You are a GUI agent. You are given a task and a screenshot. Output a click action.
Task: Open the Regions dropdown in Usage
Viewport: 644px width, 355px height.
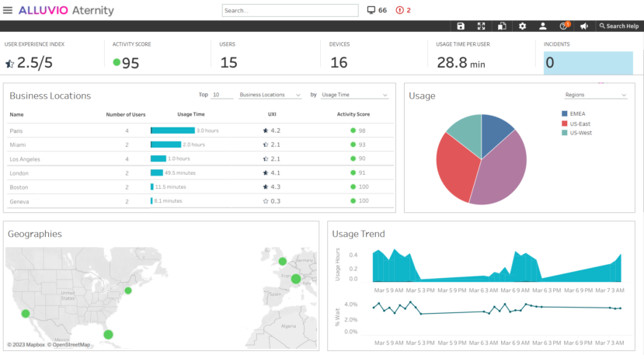click(x=595, y=95)
